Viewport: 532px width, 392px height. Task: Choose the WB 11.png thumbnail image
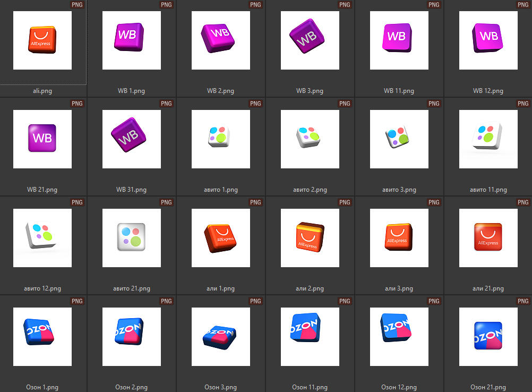click(x=399, y=40)
